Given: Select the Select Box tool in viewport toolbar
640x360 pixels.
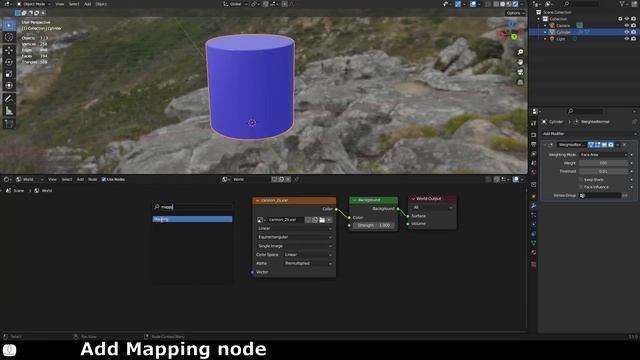Looking at the screenshot, I should (x=9, y=25).
